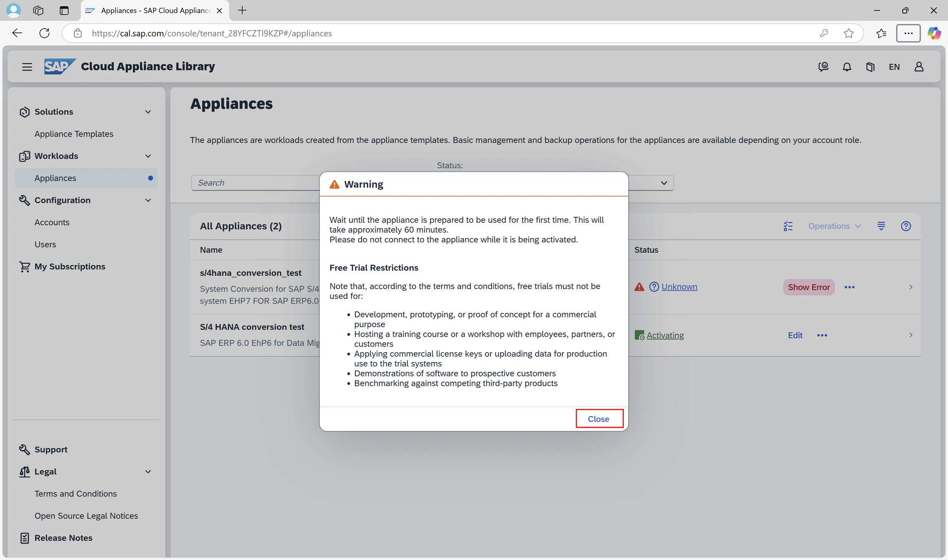This screenshot has height=560, width=948.
Task: Click the Solutions section icon
Action: pos(24,112)
